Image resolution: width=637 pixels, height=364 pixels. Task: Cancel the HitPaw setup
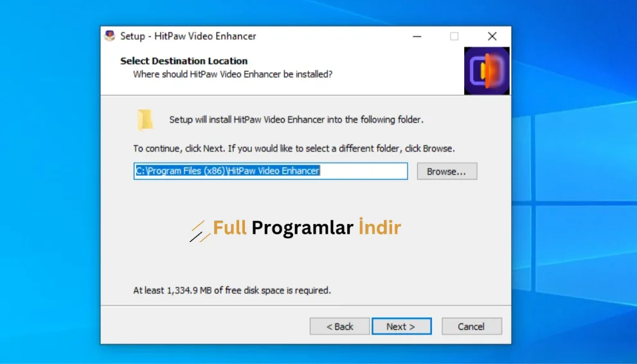coord(472,326)
